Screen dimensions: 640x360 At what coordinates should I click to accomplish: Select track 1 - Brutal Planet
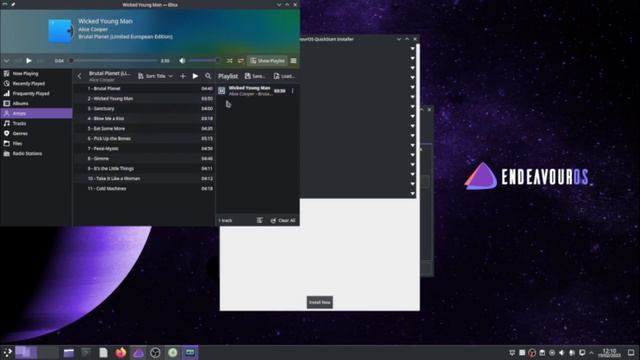(144, 89)
